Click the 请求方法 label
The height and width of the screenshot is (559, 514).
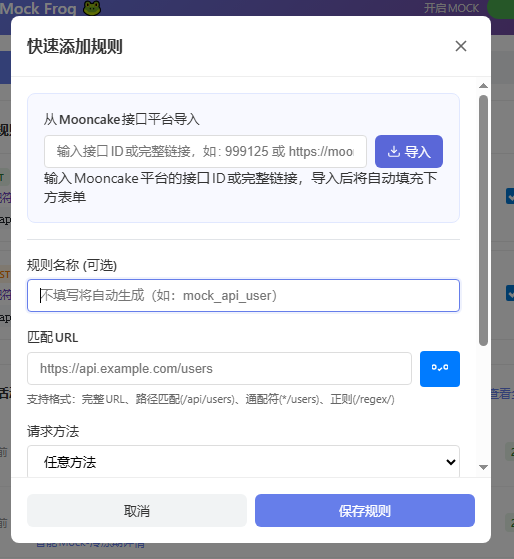(x=53, y=431)
